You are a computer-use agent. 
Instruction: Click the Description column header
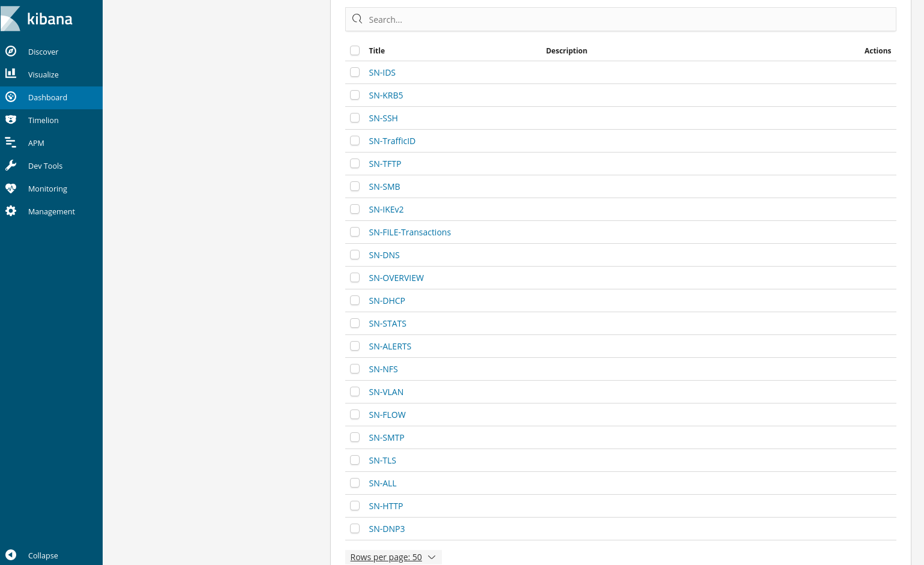coord(566,51)
